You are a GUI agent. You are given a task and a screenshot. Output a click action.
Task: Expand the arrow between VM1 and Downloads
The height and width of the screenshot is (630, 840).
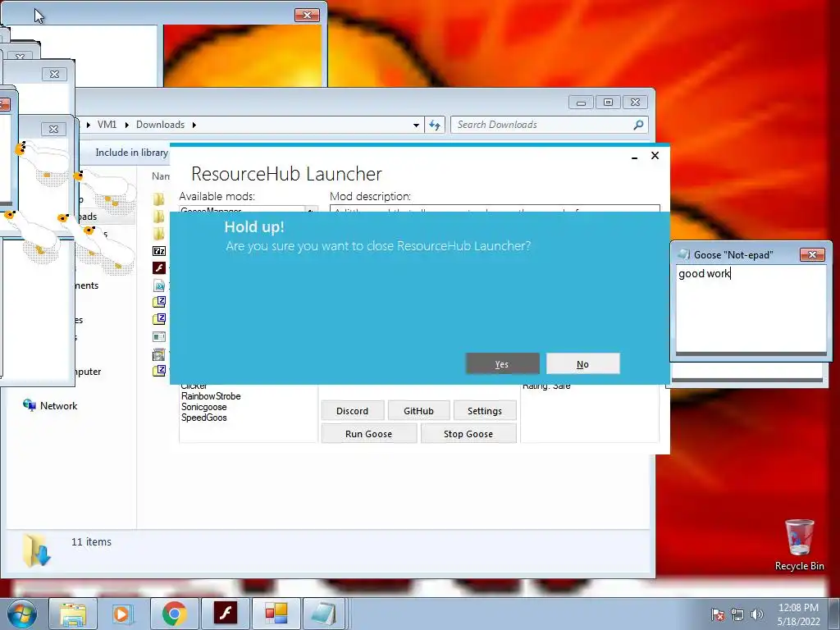click(127, 125)
